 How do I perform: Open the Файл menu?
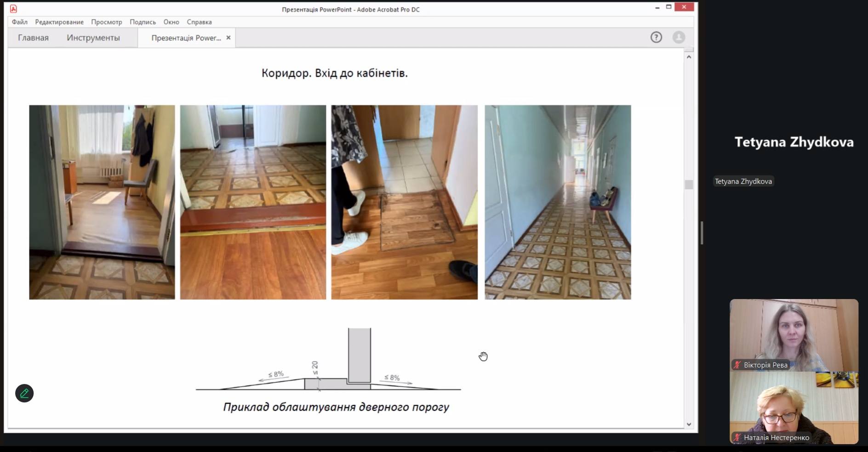pos(20,22)
